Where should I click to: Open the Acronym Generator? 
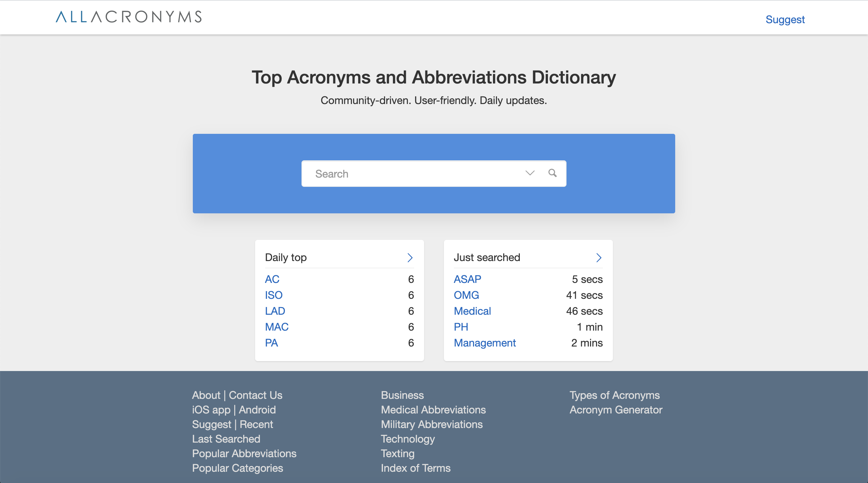615,409
